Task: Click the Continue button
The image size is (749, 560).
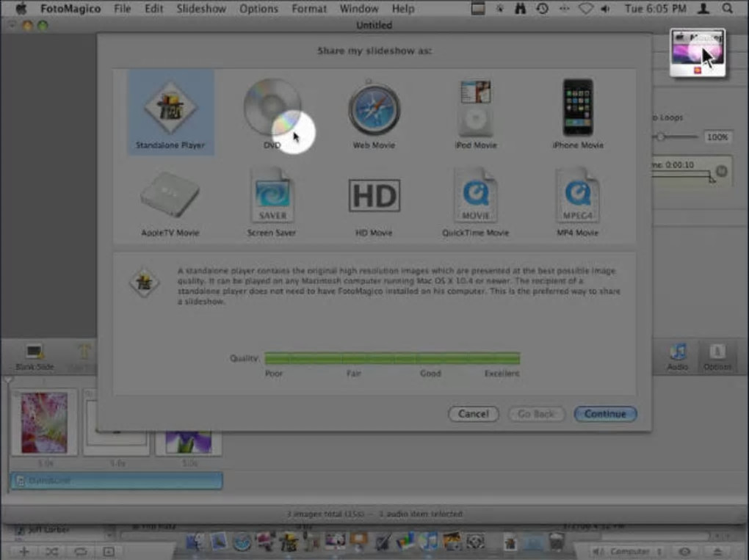Action: pyautogui.click(x=605, y=414)
